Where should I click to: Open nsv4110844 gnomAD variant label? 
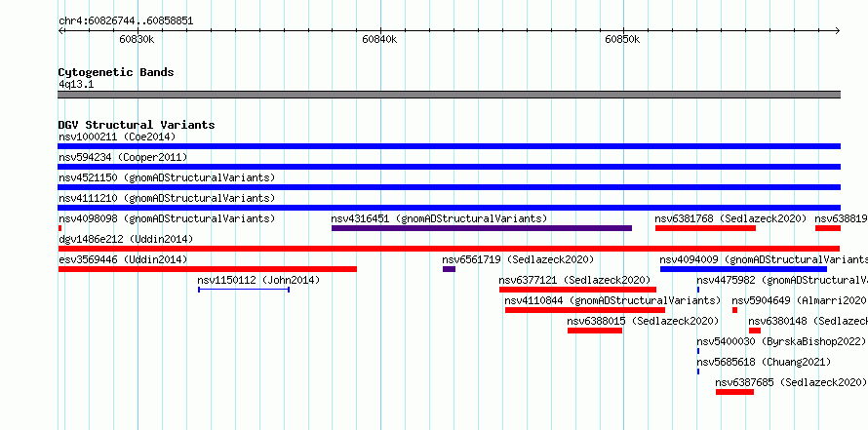(x=612, y=300)
